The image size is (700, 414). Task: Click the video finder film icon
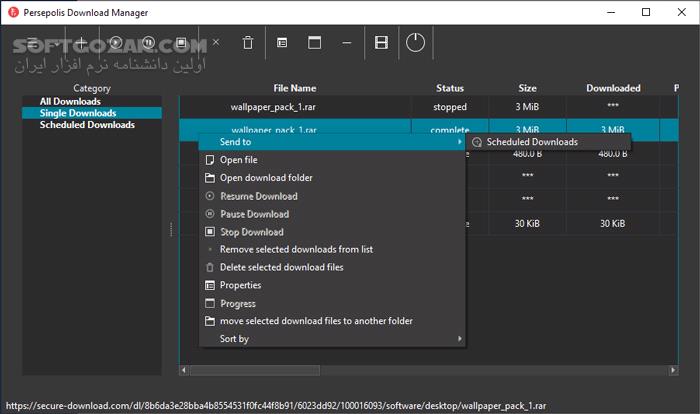click(380, 43)
